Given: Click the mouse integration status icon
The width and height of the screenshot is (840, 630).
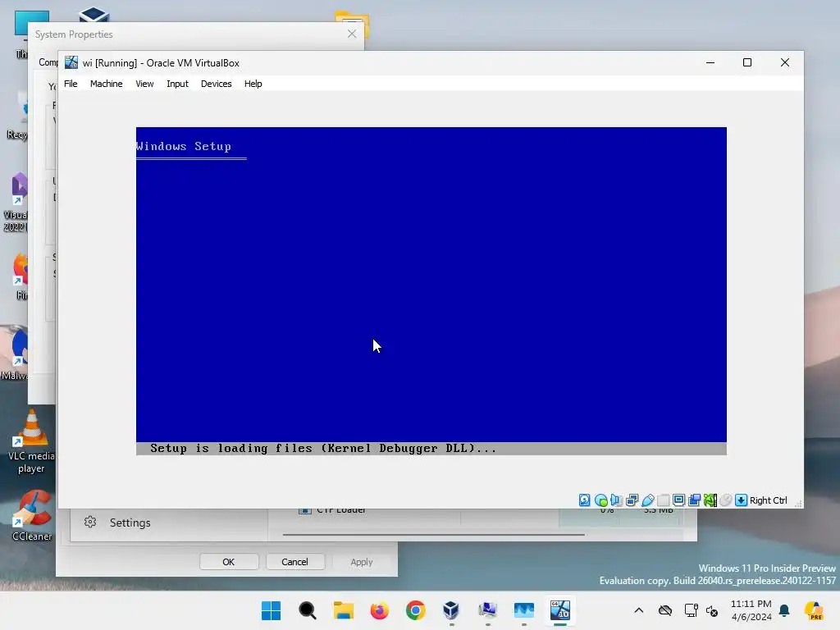Looking at the screenshot, I should [725, 500].
